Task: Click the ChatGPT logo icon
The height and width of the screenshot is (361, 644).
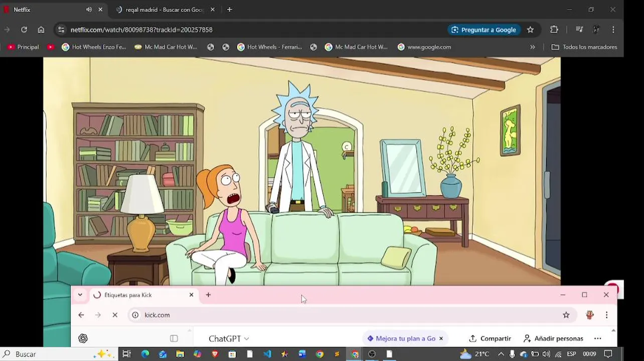Action: click(83, 338)
